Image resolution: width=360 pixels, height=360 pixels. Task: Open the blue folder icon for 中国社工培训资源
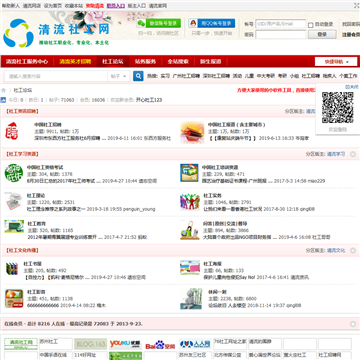tap(189, 173)
